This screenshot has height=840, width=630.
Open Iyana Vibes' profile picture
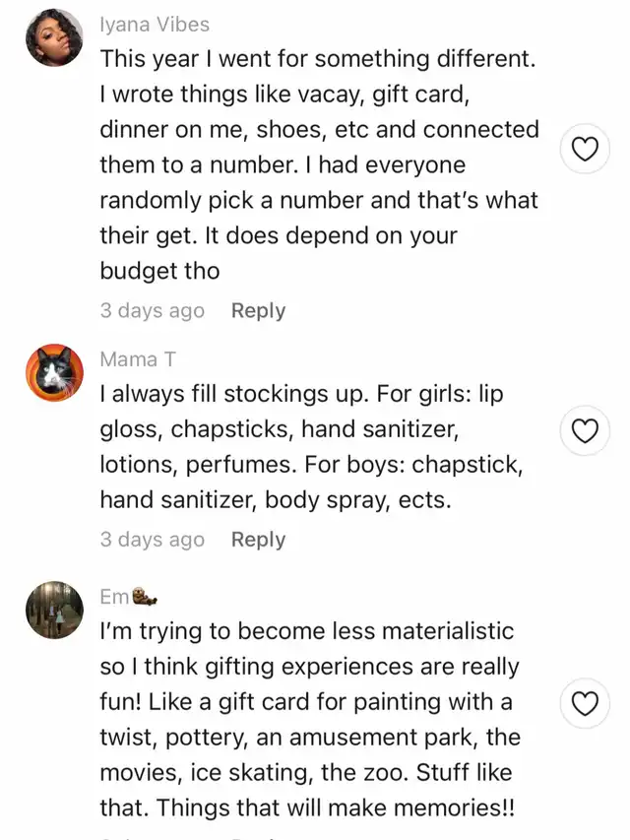[54, 37]
